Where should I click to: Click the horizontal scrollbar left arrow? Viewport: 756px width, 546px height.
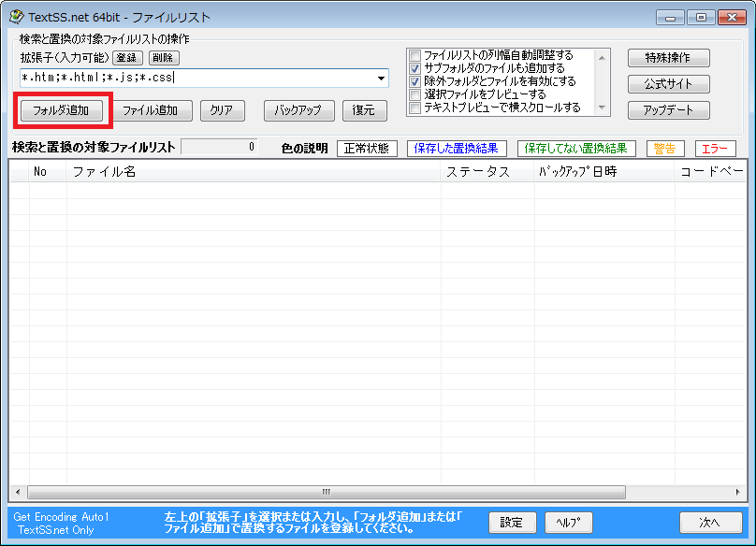click(18, 492)
